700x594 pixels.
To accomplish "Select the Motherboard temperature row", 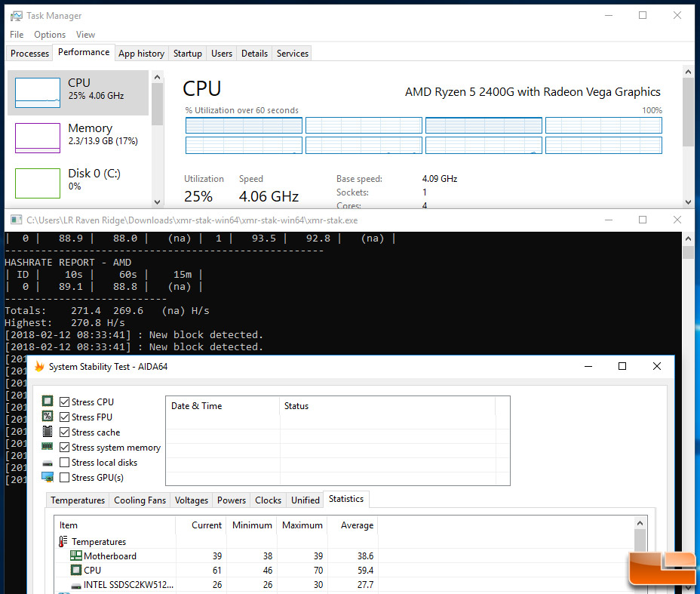I will 216,556.
